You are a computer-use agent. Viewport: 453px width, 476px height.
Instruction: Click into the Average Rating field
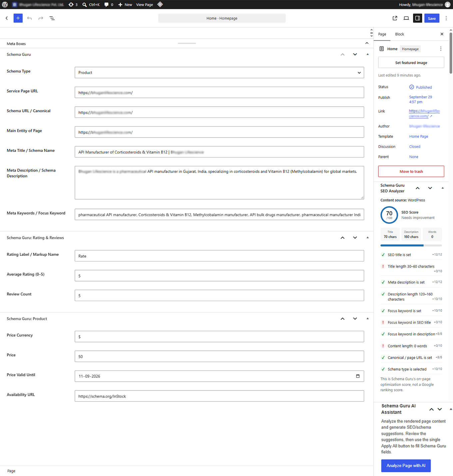(219, 276)
